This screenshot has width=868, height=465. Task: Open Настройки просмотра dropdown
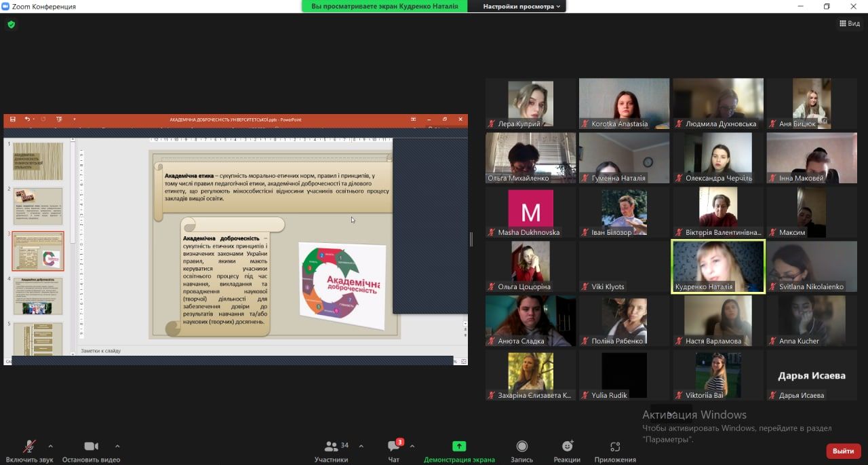[521, 6]
